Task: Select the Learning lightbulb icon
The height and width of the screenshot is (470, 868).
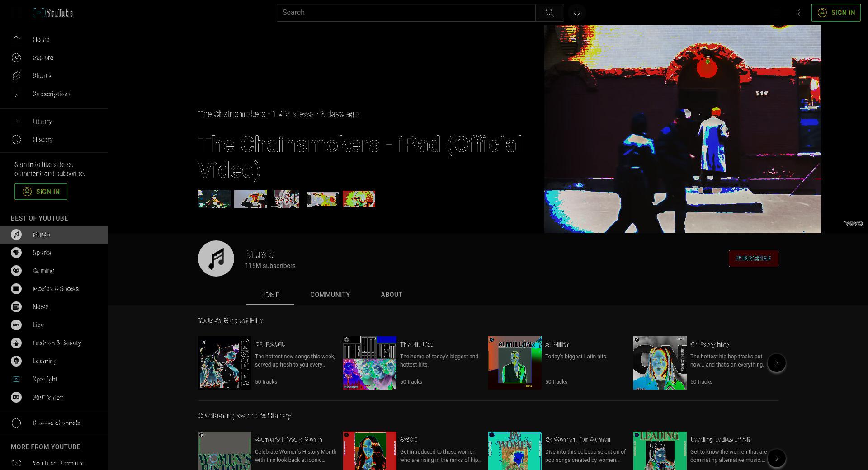Action: 16,361
